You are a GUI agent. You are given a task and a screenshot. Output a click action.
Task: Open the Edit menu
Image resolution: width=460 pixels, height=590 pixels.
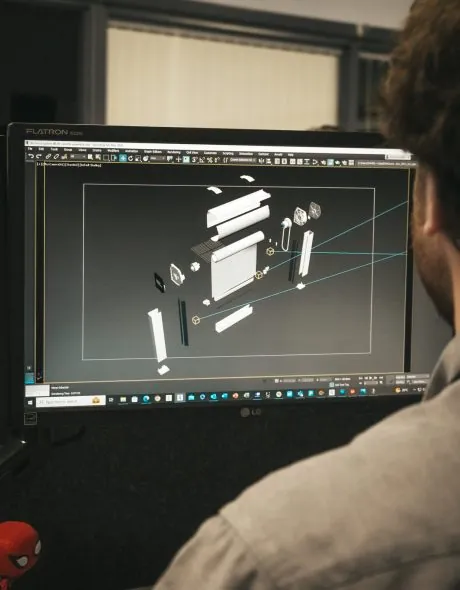[41, 149]
